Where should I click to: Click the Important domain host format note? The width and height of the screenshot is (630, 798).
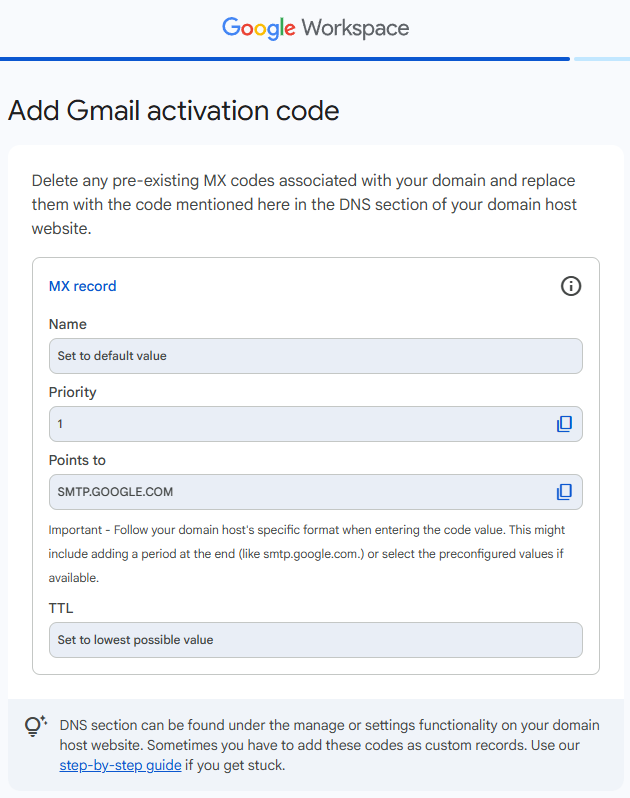click(307, 554)
